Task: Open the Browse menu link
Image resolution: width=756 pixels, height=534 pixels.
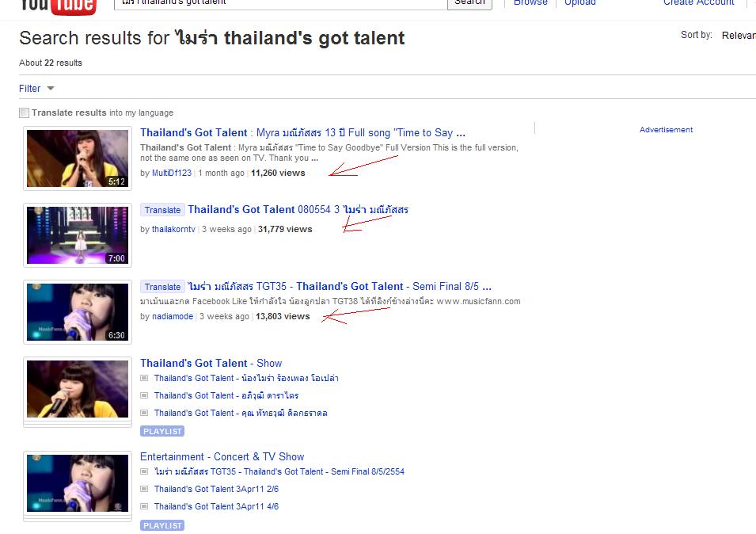Action: (530, 3)
